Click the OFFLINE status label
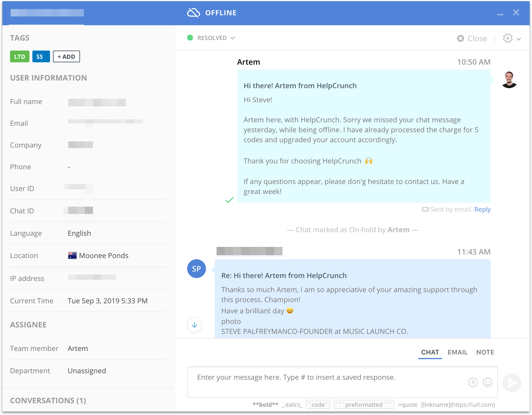Viewport: 532px width, 415px height. tap(221, 13)
